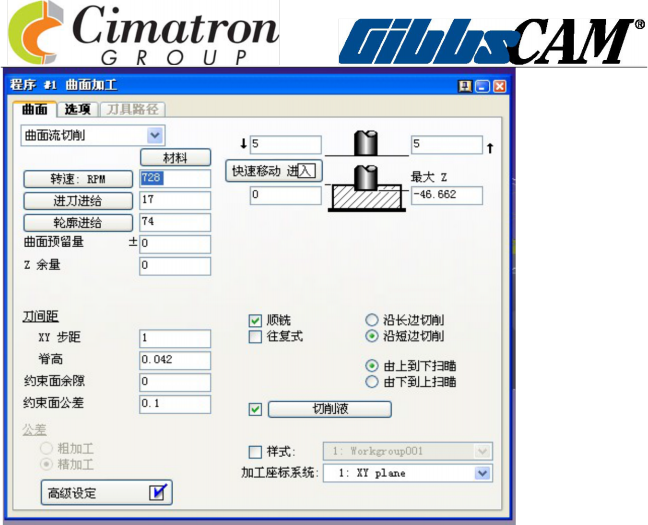Click the tool clearance diagram icon at top
Screen dimensions: 648x525
click(x=366, y=143)
